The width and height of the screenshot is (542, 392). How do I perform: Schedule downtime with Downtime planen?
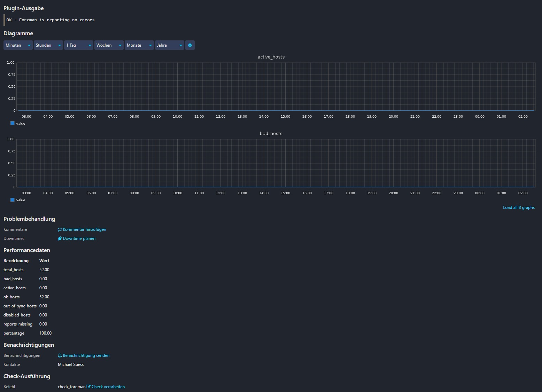coord(79,238)
